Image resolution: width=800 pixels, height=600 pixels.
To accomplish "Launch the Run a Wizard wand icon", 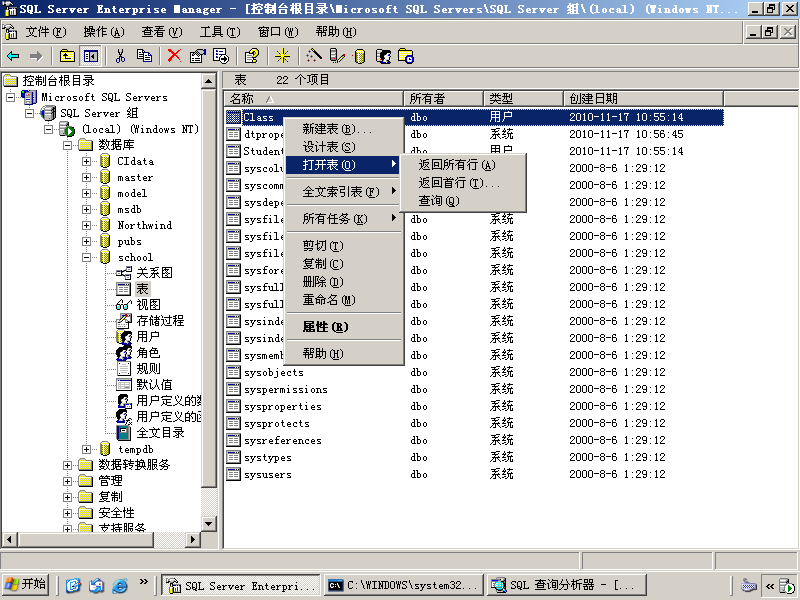I will click(x=314, y=56).
